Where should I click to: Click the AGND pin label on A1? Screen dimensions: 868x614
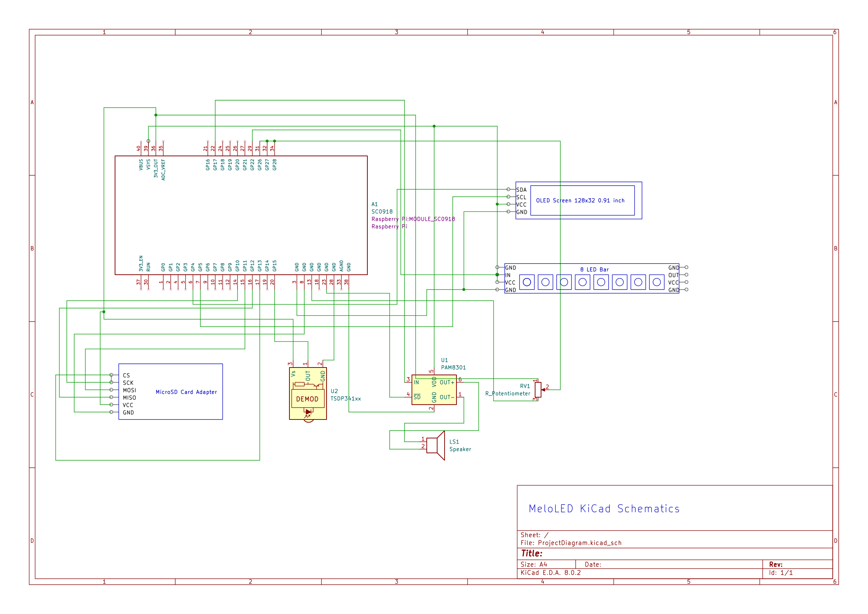pos(341,266)
